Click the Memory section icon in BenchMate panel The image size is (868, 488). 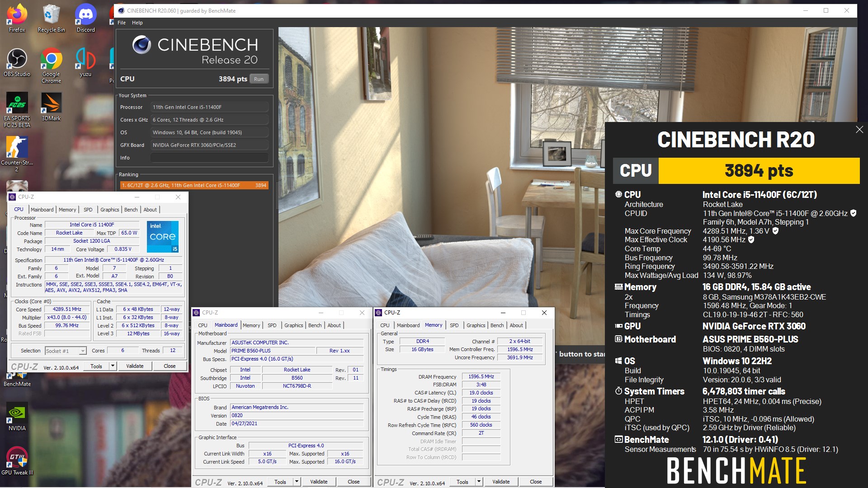pos(618,286)
